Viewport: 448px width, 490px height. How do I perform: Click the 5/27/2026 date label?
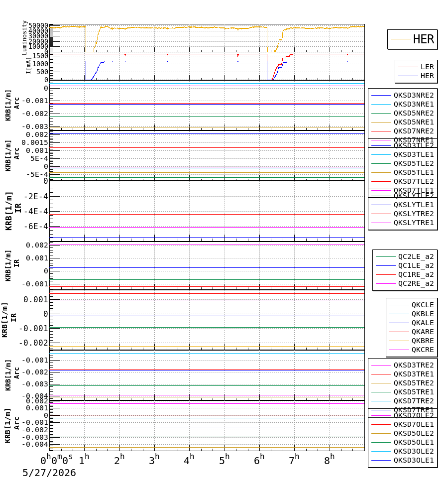tap(49, 473)
